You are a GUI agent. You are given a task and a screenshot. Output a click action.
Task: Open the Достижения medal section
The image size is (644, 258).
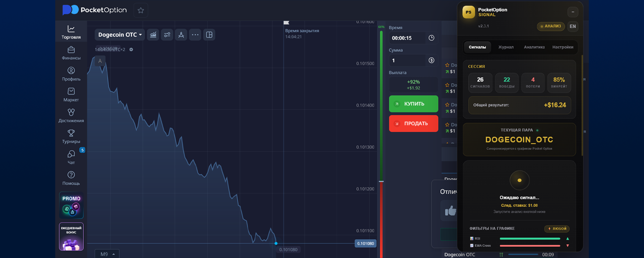(71, 115)
